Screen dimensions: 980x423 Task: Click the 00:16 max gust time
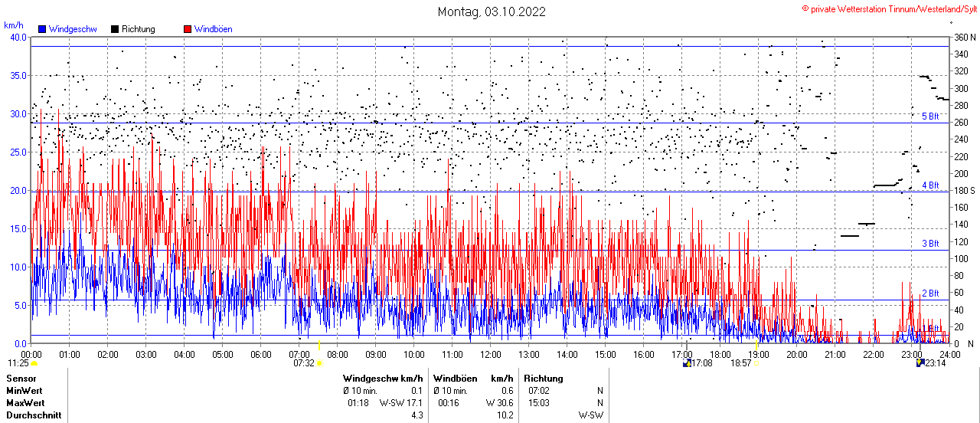(449, 403)
